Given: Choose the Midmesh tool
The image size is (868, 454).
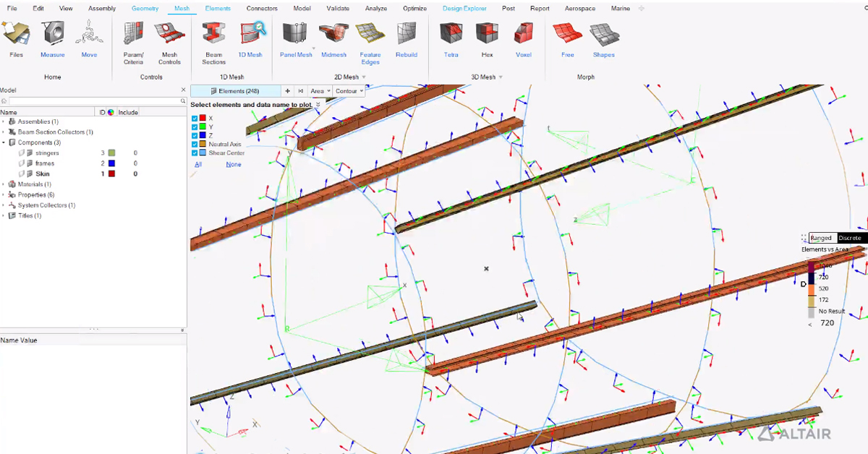Looking at the screenshot, I should click(333, 38).
